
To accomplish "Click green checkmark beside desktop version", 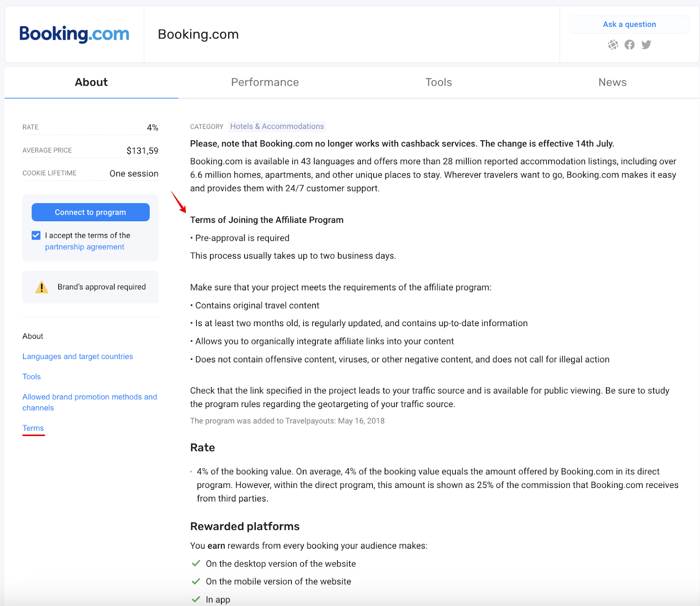I will coord(196,563).
